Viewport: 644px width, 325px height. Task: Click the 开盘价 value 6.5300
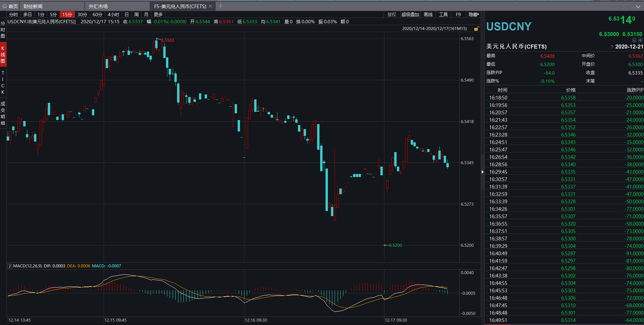click(636, 64)
